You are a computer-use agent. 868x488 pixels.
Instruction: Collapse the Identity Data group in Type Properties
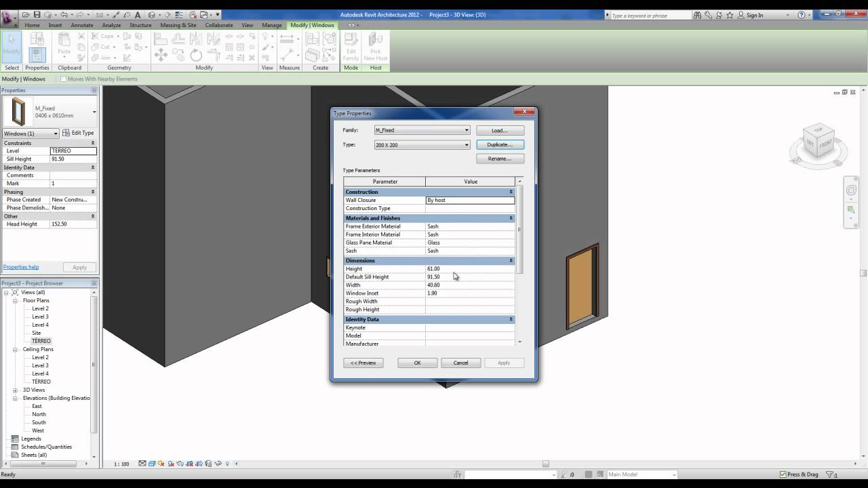(x=511, y=319)
